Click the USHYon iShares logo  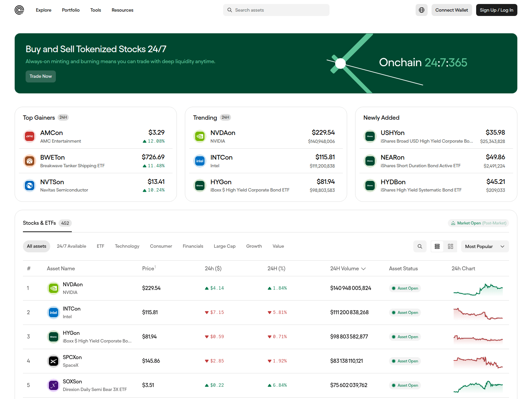pos(370,136)
